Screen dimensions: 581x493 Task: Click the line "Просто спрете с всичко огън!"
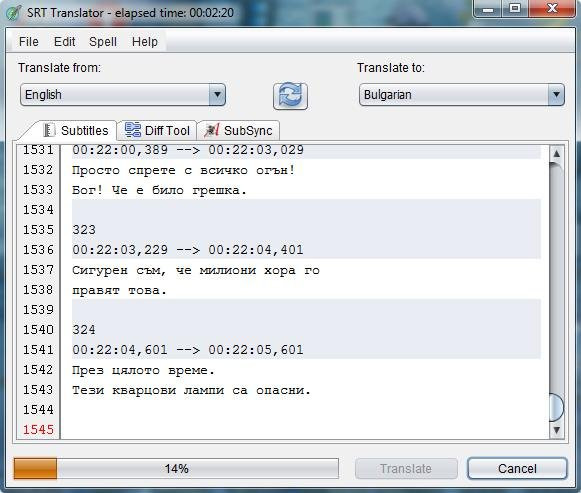pyautogui.click(x=183, y=170)
